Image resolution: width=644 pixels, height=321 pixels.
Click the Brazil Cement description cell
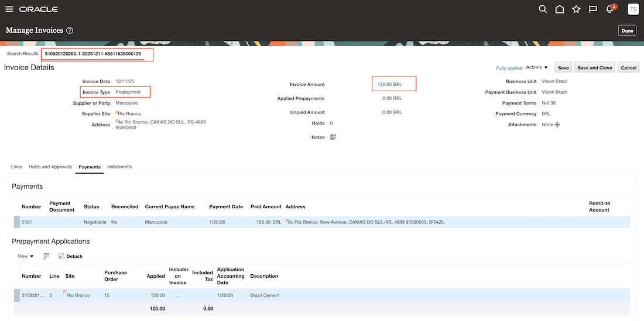(265, 295)
